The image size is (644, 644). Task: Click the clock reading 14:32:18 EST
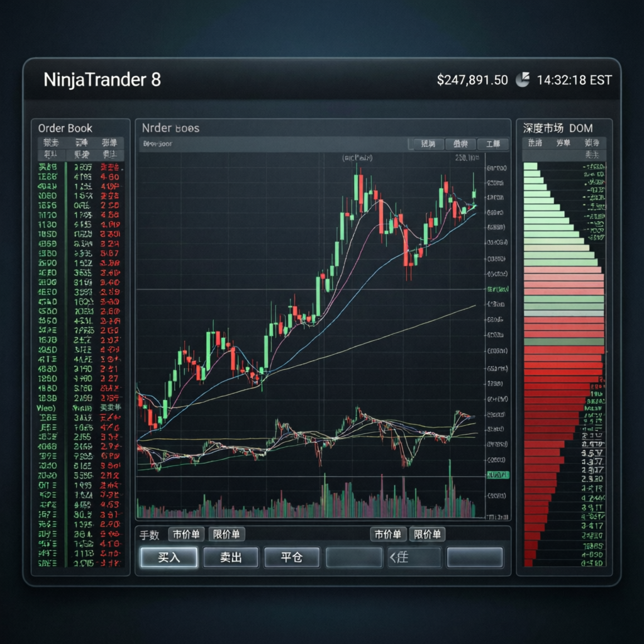click(574, 80)
